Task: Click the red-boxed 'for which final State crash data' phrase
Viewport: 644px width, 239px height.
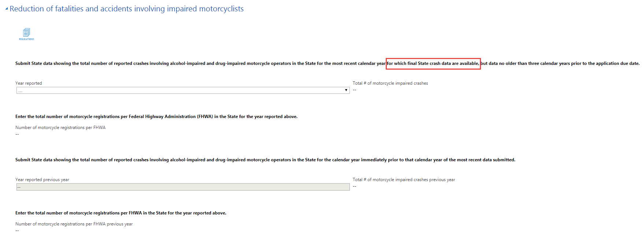Action: [x=433, y=63]
